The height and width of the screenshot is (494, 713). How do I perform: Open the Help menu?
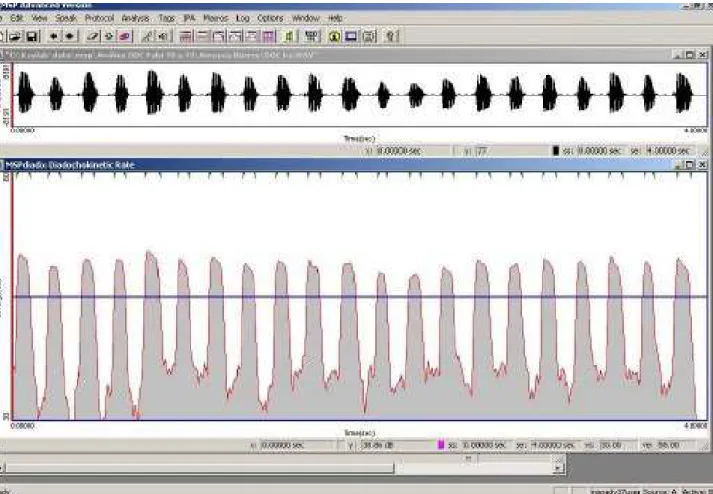[335, 18]
